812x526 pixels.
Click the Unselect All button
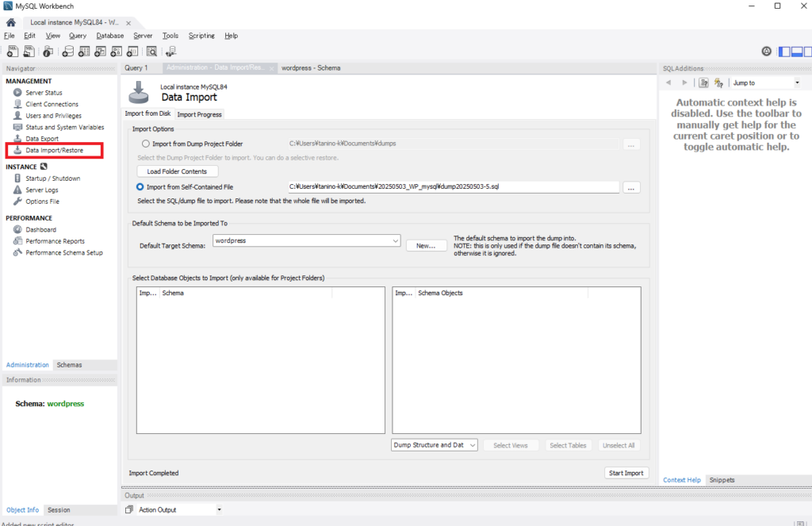coord(619,445)
